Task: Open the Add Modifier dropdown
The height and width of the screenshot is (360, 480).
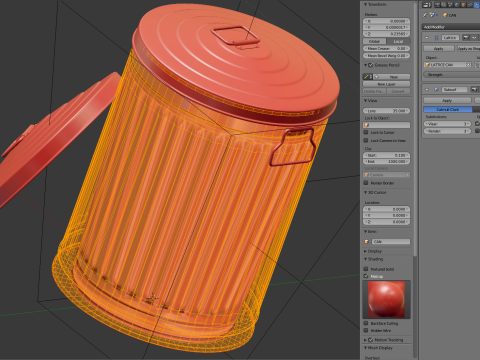Action: [451, 27]
